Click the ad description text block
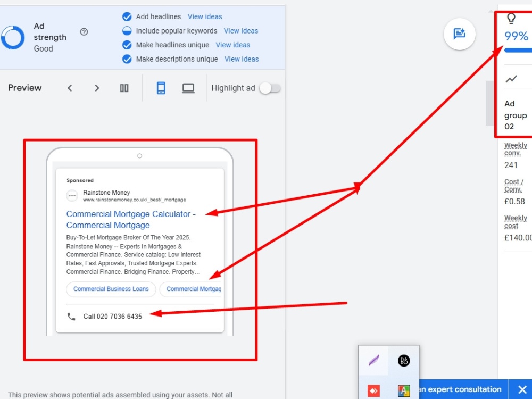 [134, 255]
